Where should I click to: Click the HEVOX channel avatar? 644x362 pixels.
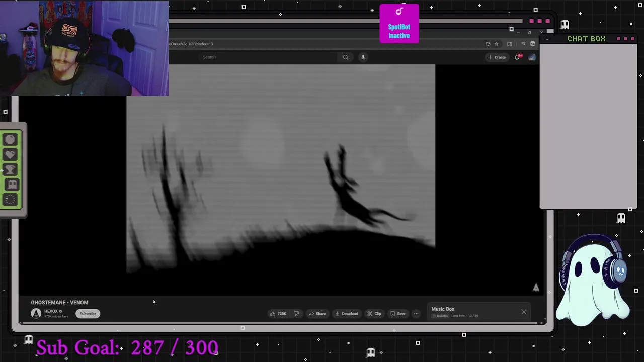coord(36,314)
